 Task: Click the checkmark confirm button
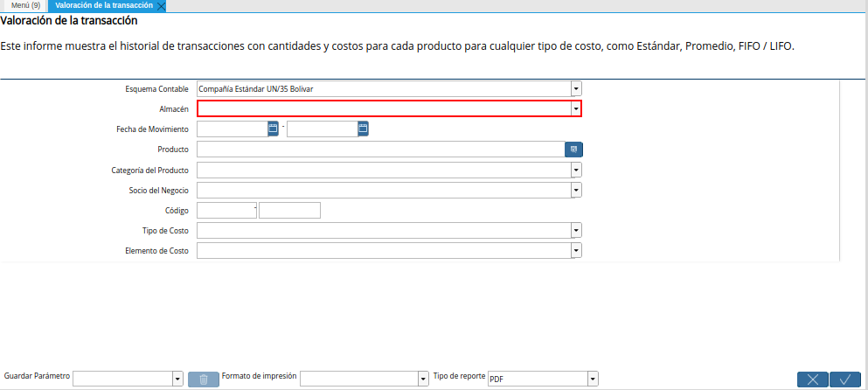(x=844, y=379)
